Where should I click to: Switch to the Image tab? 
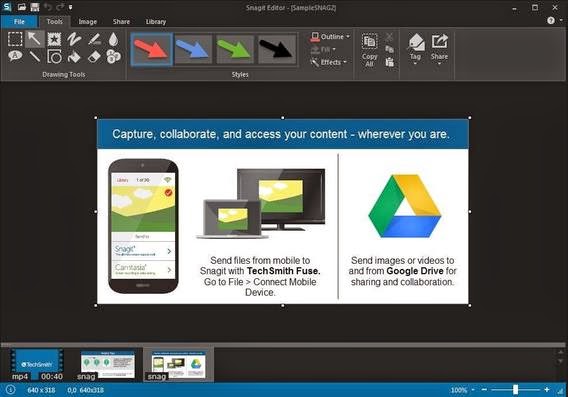coord(88,22)
